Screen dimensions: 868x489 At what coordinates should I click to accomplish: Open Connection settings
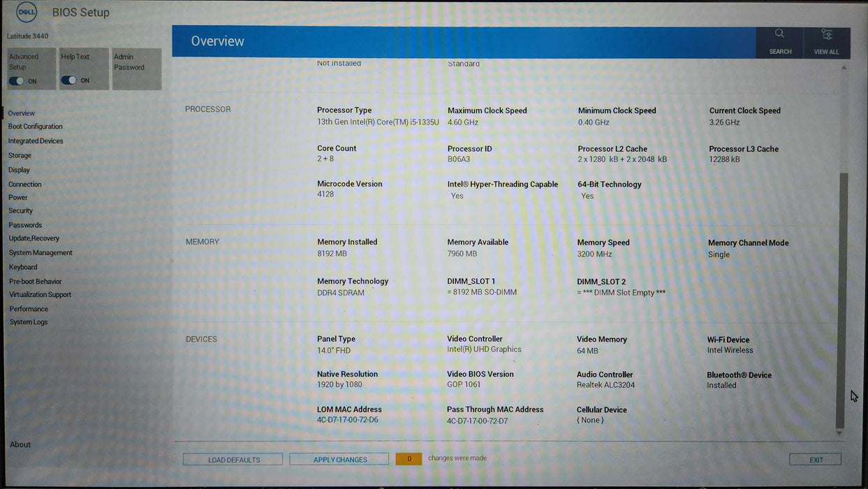coord(25,184)
